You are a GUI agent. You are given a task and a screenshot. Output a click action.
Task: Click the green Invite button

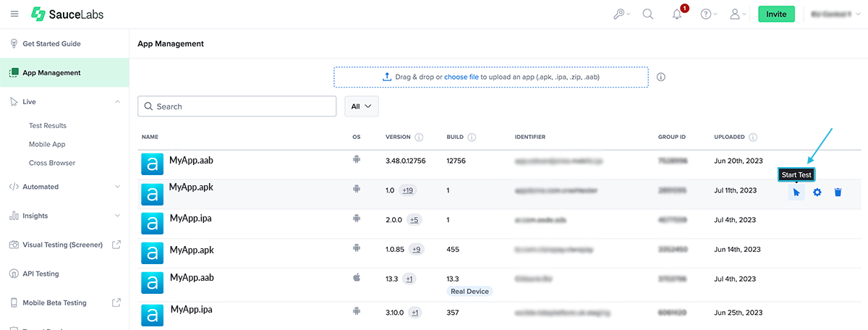776,14
